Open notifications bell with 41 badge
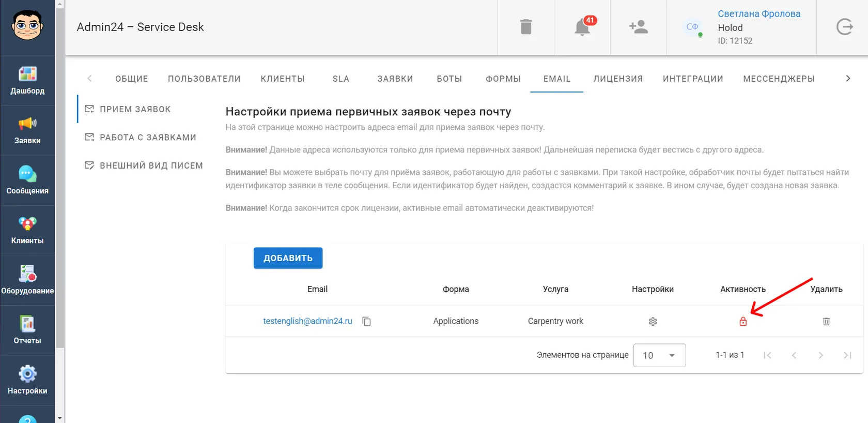The width and height of the screenshot is (868, 423). (x=582, y=27)
